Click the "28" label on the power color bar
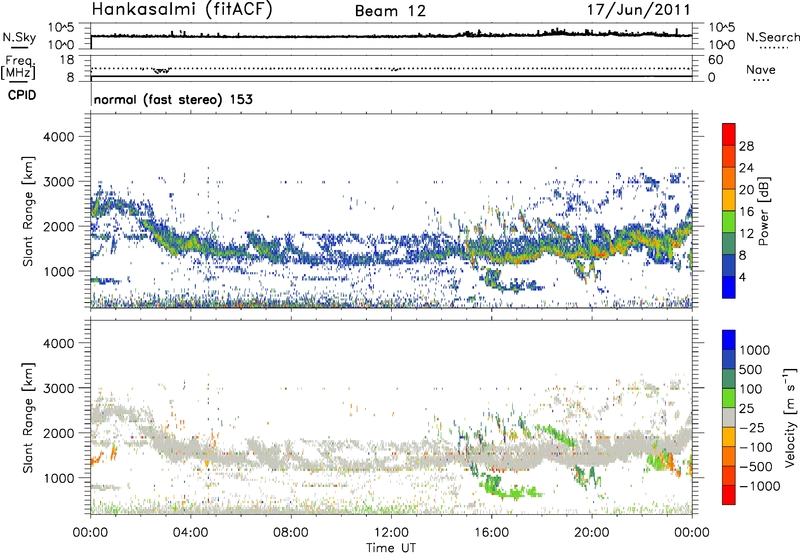Screen dimensions: 800x554 click(746, 146)
